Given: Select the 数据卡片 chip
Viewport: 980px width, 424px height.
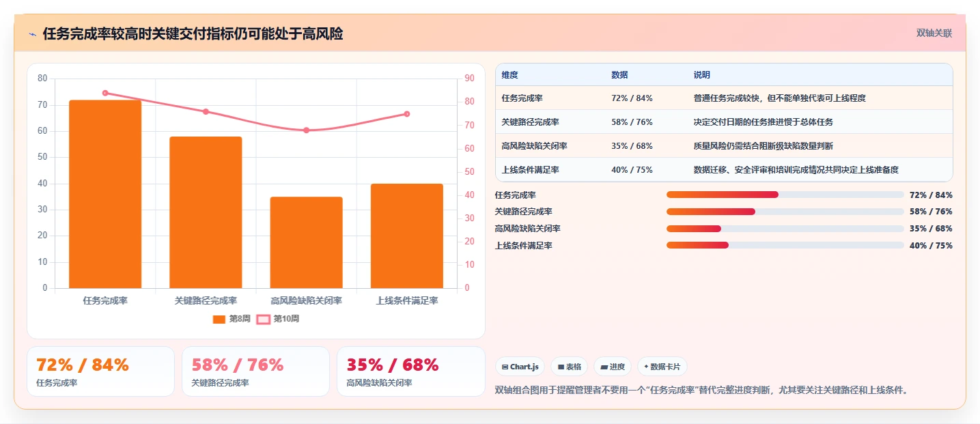Looking at the screenshot, I should click(x=662, y=367).
